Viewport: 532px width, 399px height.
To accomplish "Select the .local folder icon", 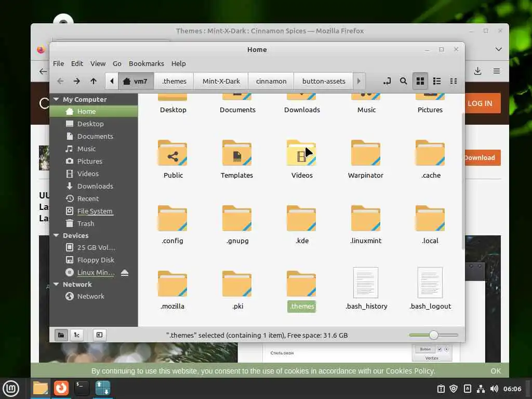I will (x=430, y=219).
